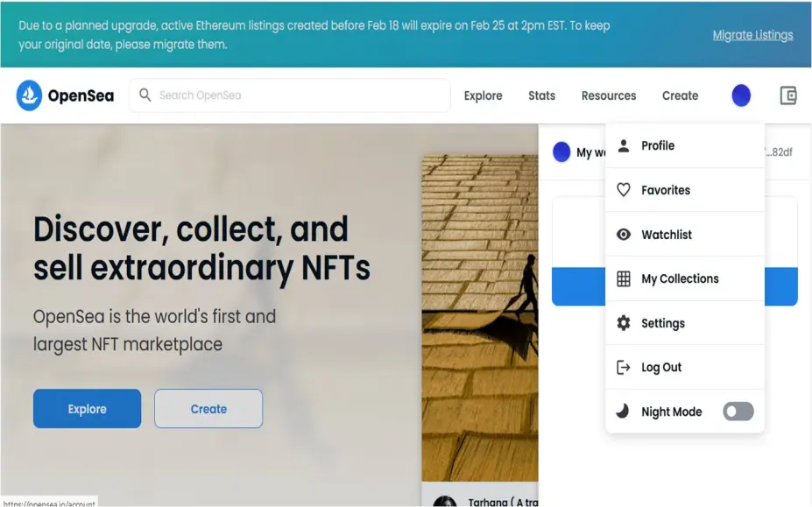Click the Night Mode moon icon
Viewport: 812px width, 507px height.
[623, 412]
